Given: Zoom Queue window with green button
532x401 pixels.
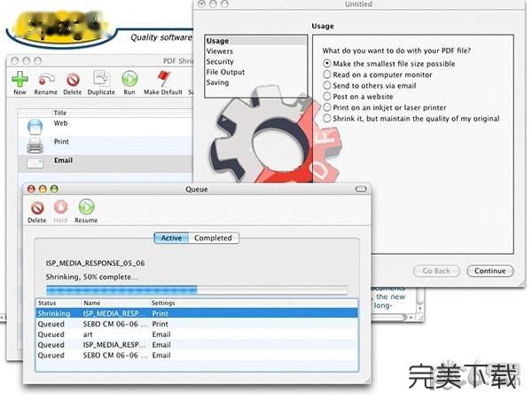Looking at the screenshot, I should pos(54,189).
